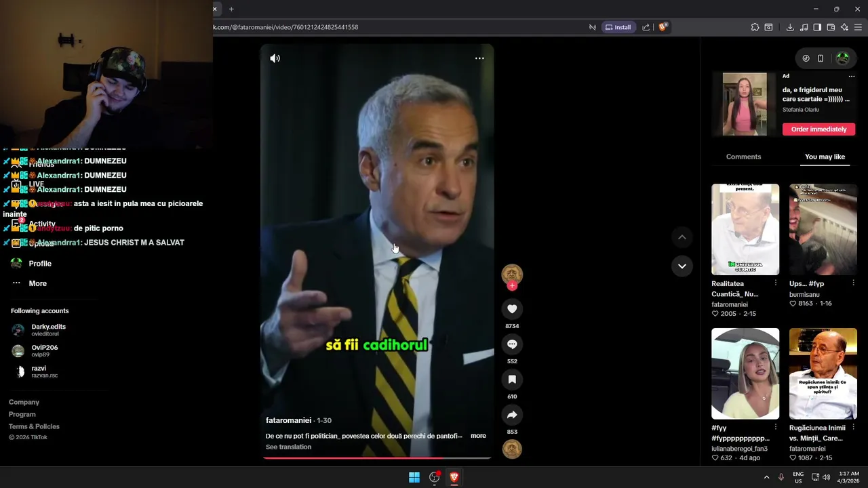Viewport: 868px width, 488px height.
Task: Show hidden tray icons chevron
Action: (x=766, y=477)
